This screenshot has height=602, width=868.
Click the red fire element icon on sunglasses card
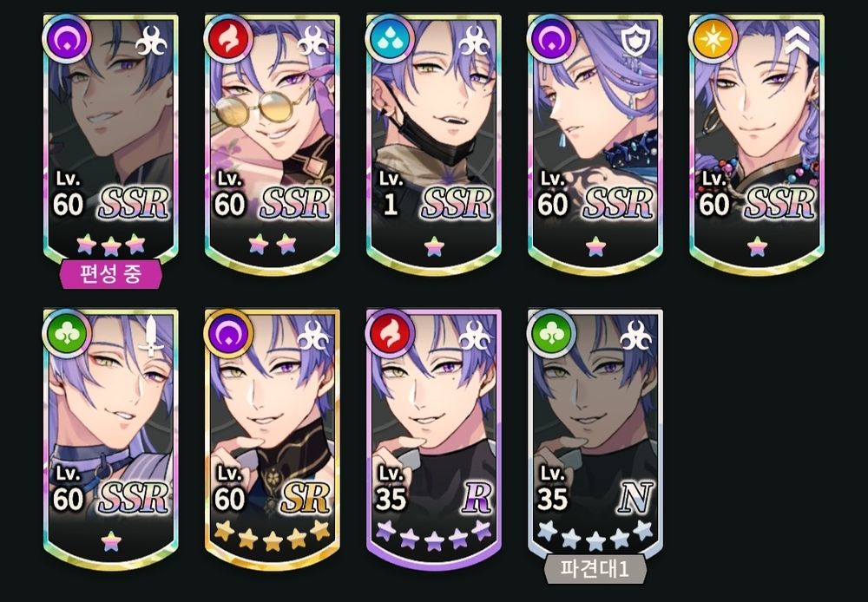pos(228,39)
